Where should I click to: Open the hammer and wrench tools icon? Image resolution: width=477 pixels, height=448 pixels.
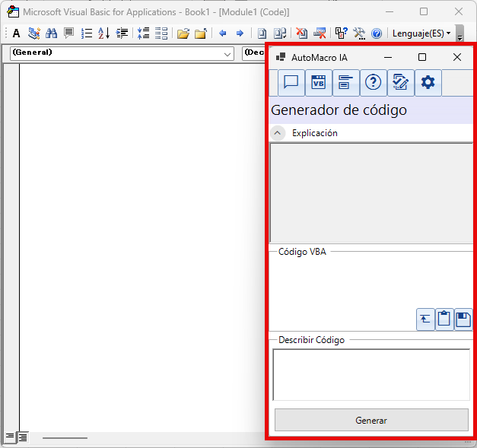(359, 33)
